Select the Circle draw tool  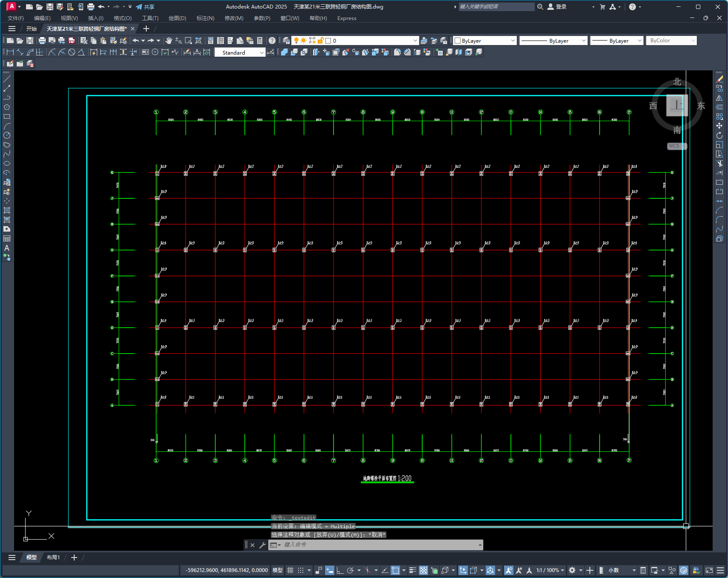tap(7, 136)
